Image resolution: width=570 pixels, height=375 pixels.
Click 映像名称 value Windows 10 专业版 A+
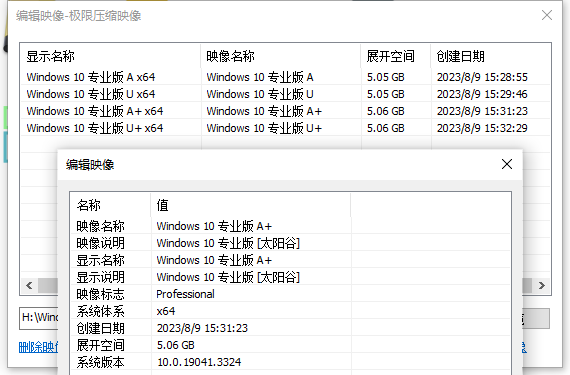pos(214,226)
